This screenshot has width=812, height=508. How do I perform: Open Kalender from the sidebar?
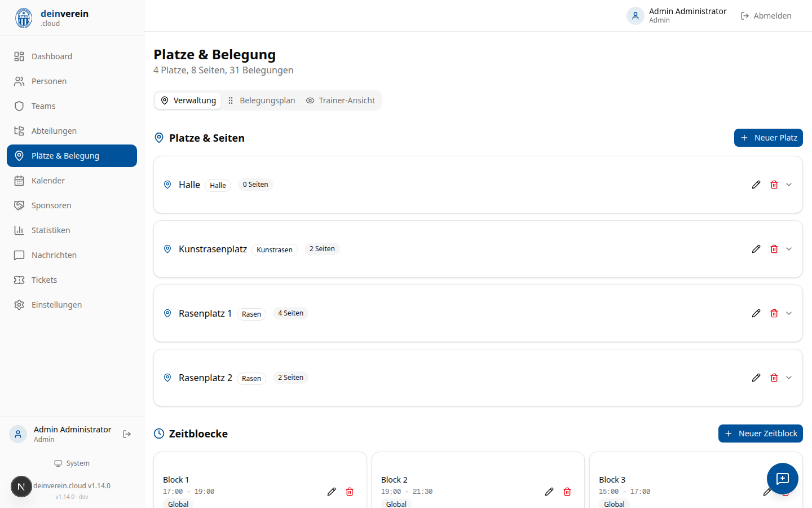click(x=48, y=181)
